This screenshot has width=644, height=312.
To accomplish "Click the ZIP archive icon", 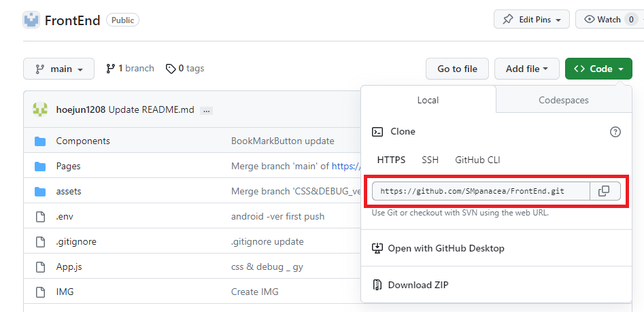I will click(377, 285).
